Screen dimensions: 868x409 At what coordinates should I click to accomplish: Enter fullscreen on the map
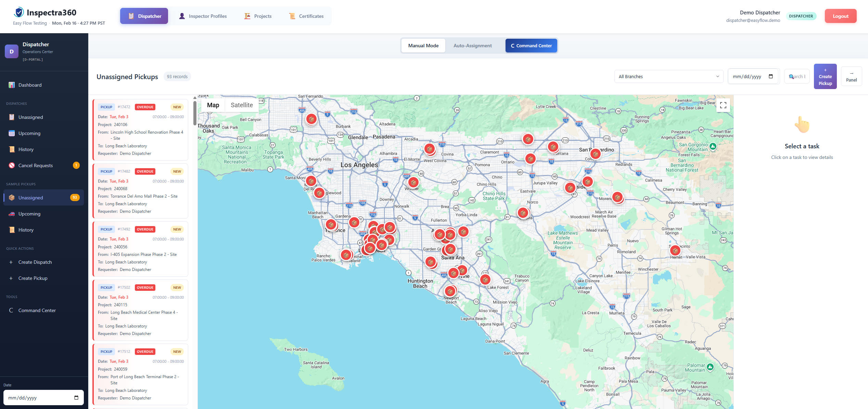[723, 105]
